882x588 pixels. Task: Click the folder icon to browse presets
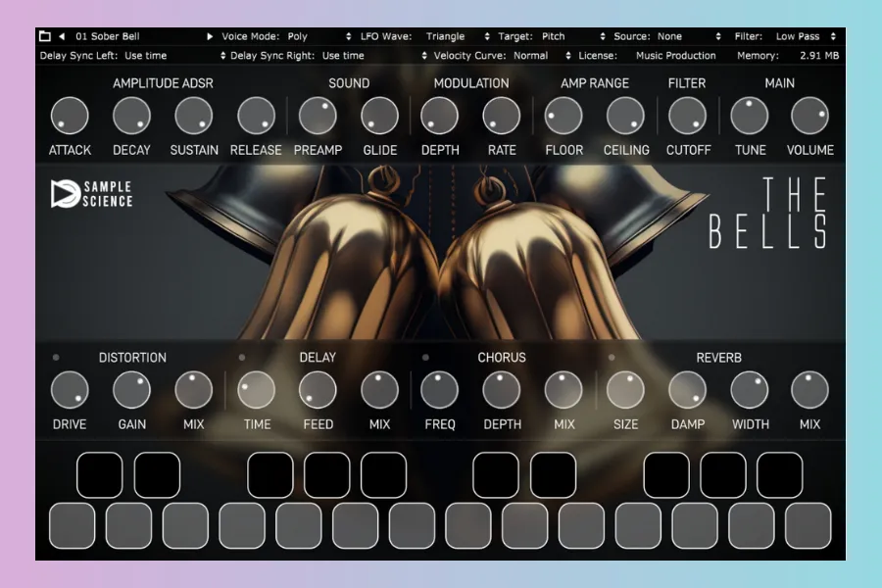point(45,37)
